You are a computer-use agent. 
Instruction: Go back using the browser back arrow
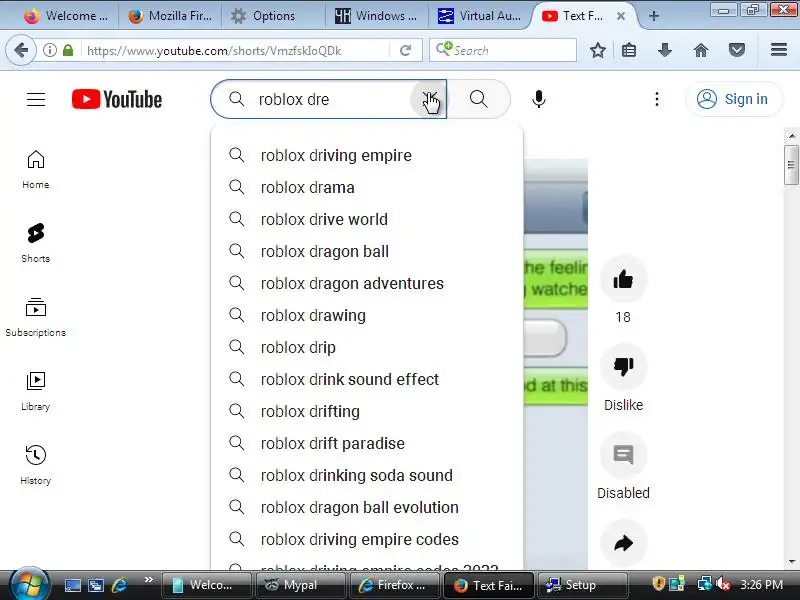[x=21, y=50]
